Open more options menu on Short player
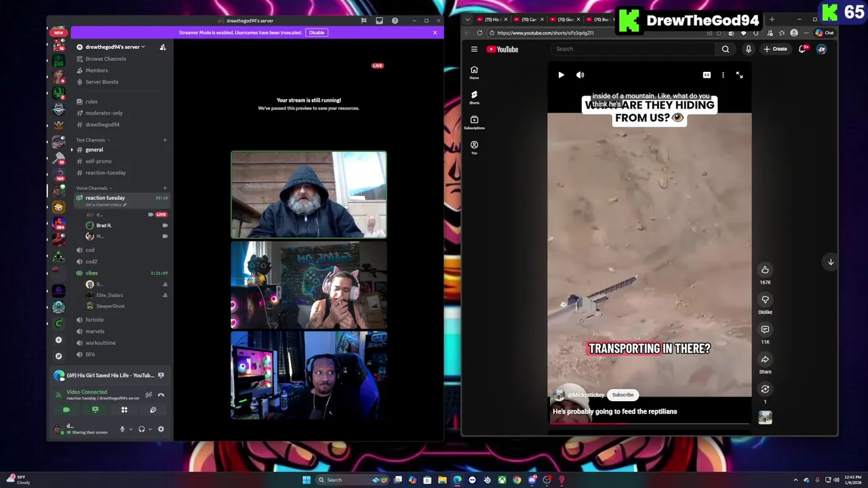Viewport: 868px width, 488px height. (723, 75)
